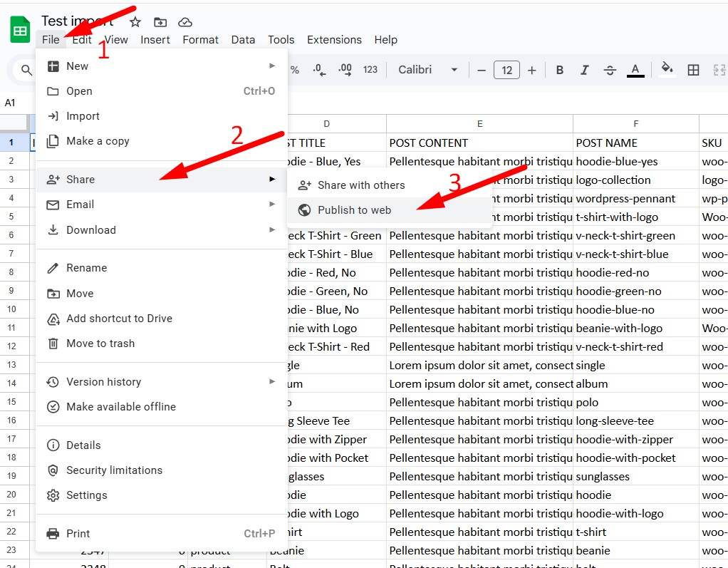This screenshot has width=728, height=568.
Task: Open the text color picker
Action: pos(635,70)
